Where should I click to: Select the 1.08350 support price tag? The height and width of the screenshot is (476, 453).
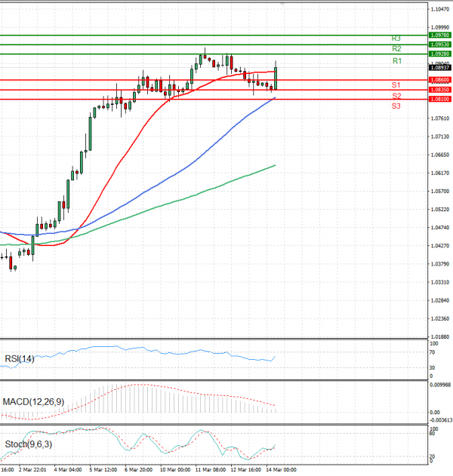[440, 90]
